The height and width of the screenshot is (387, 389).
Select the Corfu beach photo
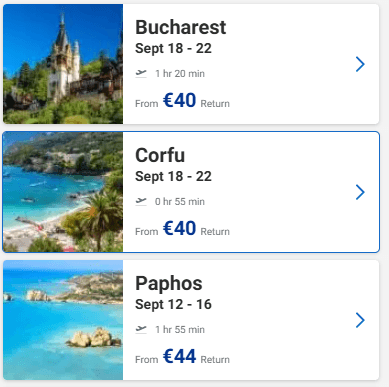click(63, 192)
